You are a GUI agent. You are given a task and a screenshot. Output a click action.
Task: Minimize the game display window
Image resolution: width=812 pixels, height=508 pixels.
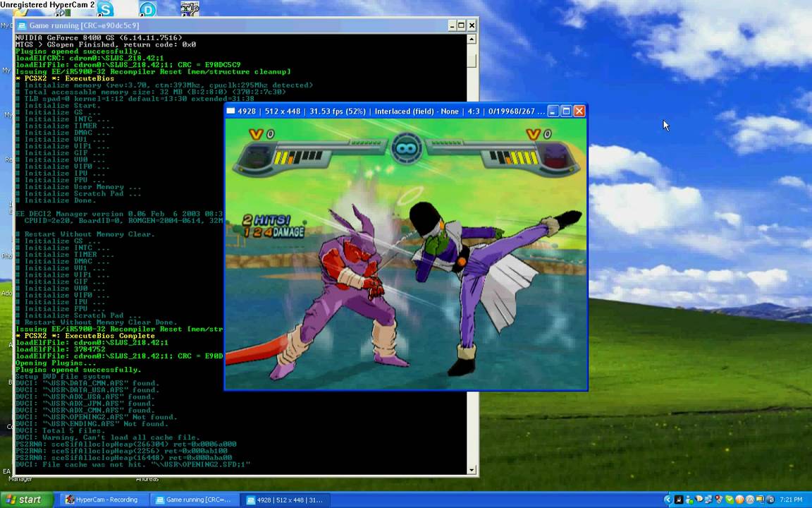pyautogui.click(x=553, y=111)
